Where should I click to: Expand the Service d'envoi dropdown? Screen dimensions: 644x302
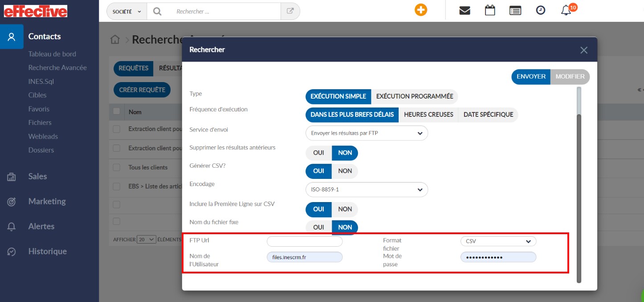coord(367,133)
